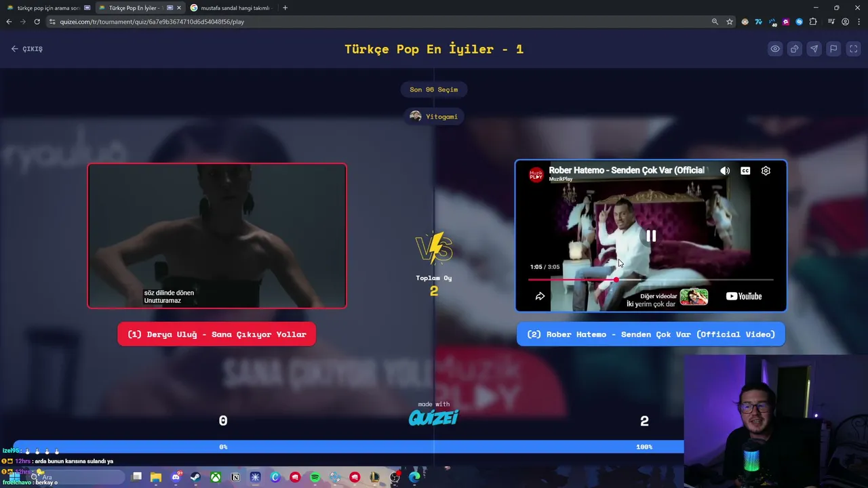Seek on the YouTube video progress bar
The height and width of the screenshot is (488, 868).
[651, 279]
